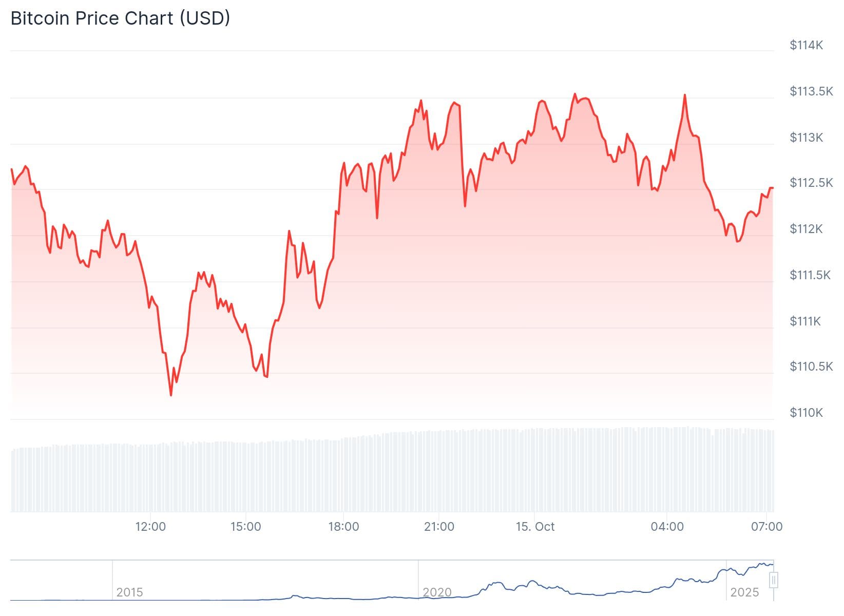Click the $110.5K price axis label
The width and height of the screenshot is (844, 616).
pyautogui.click(x=811, y=366)
